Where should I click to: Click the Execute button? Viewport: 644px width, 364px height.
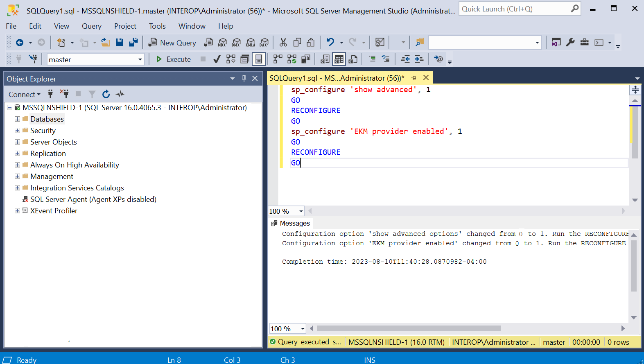174,59
